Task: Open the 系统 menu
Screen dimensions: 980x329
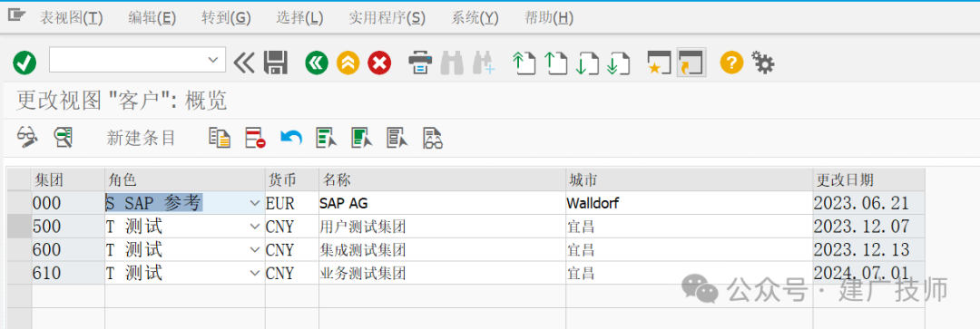Action: (475, 18)
